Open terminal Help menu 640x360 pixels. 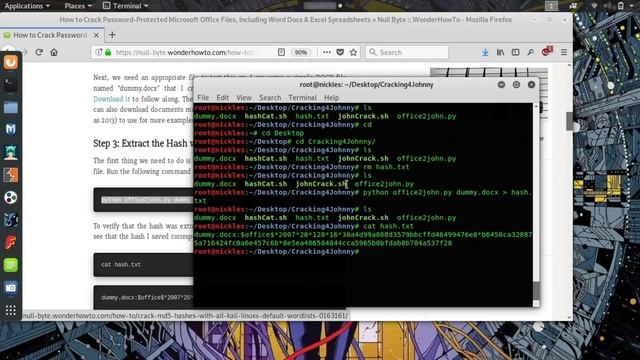[331, 98]
